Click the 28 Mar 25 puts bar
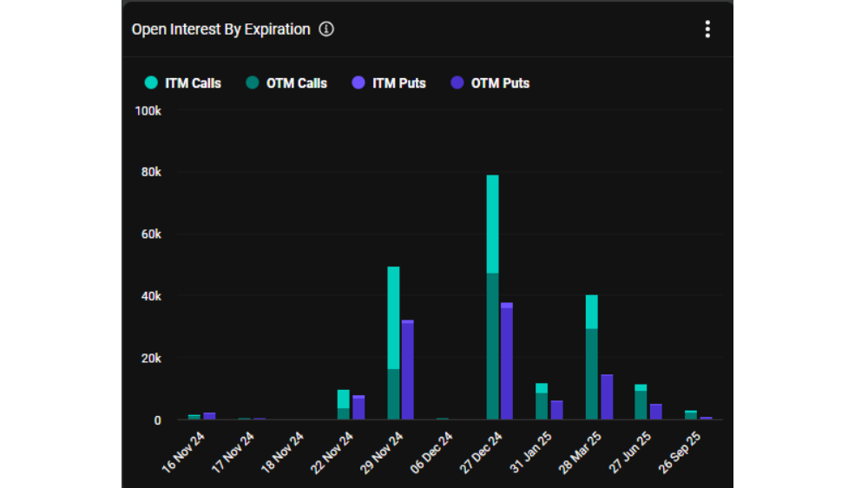Screen dimensions: 868x488 [607, 397]
